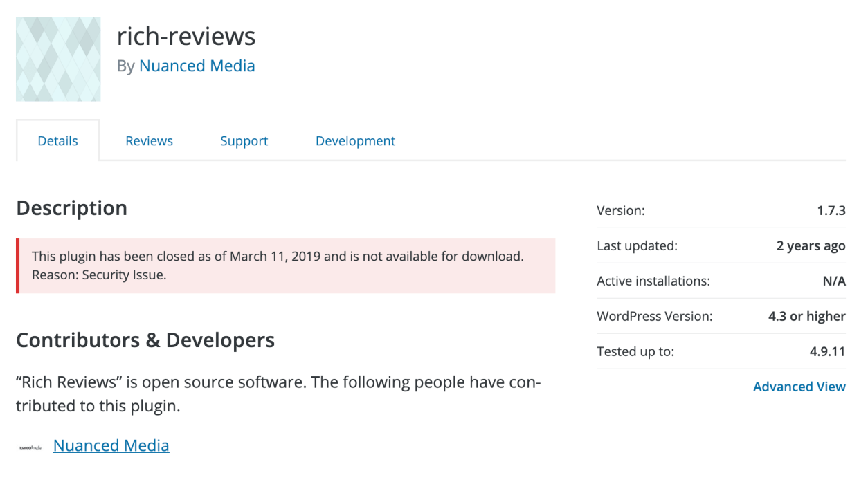Click the rich-reviews plugin banner icon
Viewport: 868px width, 482px height.
[x=58, y=59]
